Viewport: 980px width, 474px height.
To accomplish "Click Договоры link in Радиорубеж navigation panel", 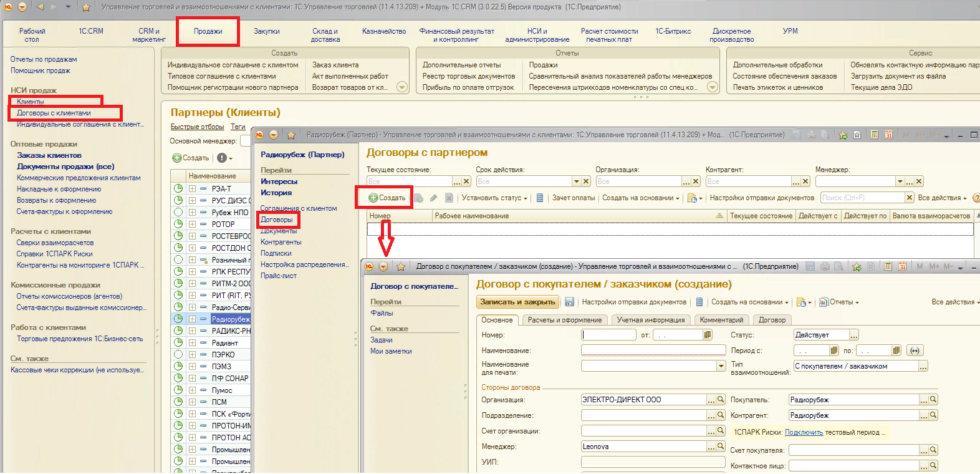I will coord(276,220).
